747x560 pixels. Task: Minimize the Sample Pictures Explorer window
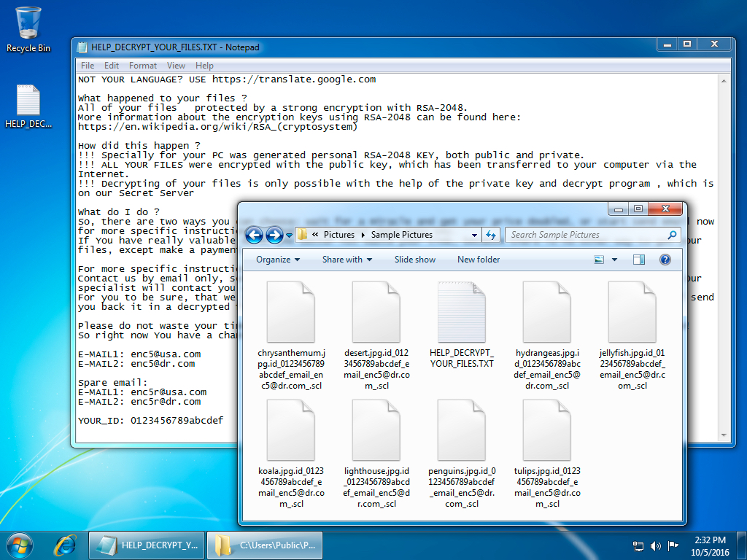coord(619,209)
